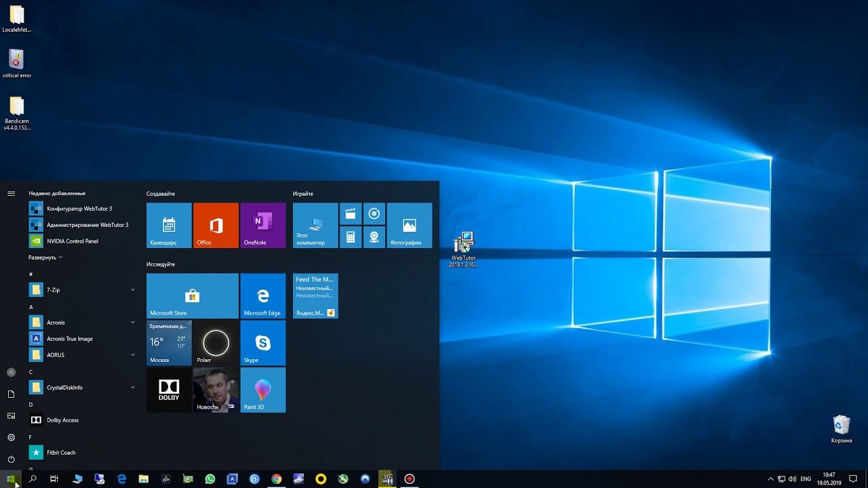Open WhatsApp from the taskbar
Viewport: 868px width, 488px height.
(210, 479)
